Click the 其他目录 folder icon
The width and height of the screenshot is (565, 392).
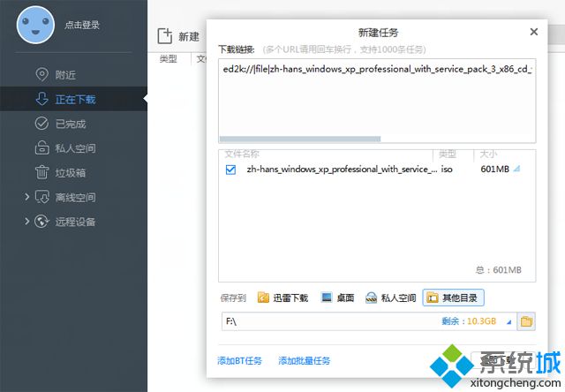(x=433, y=298)
